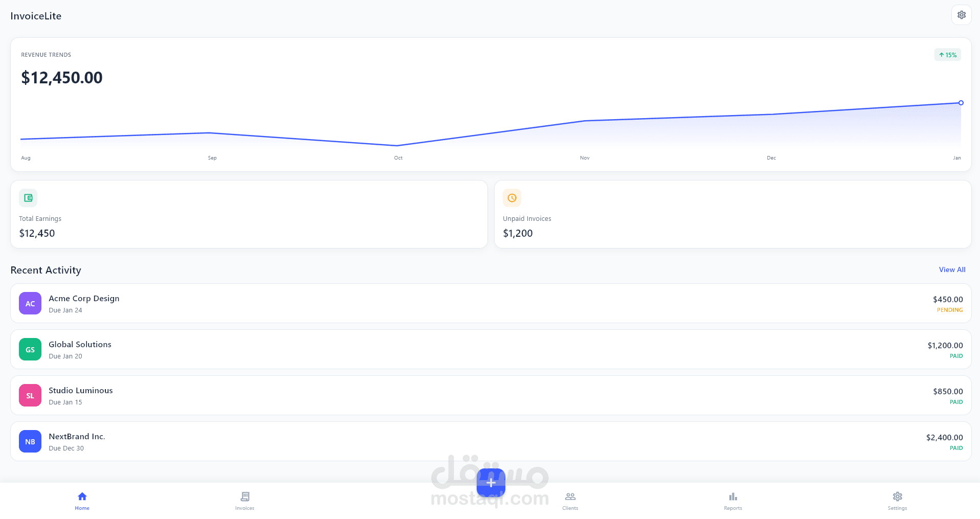Select the NextBrand Inc. $2,400.00 invoice row

[x=491, y=441]
